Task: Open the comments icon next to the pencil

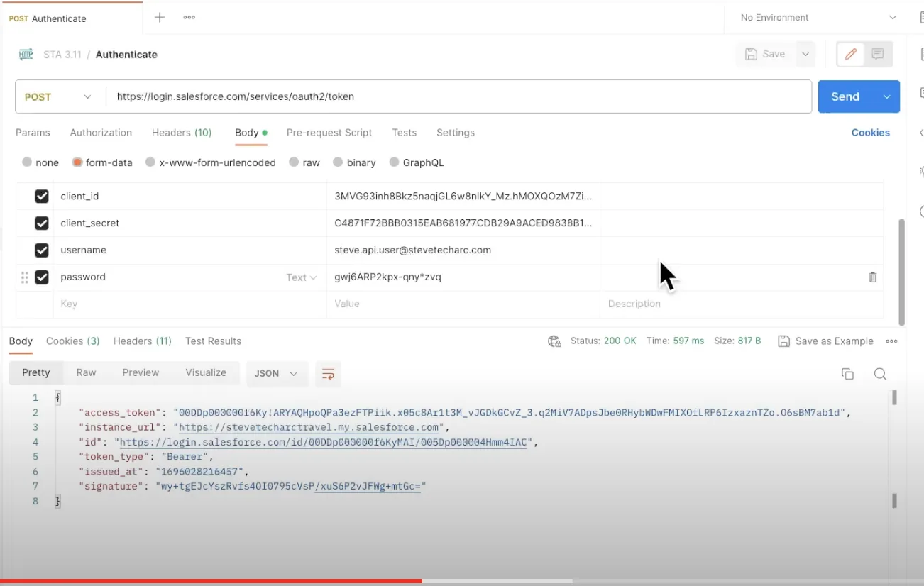Action: tap(878, 54)
